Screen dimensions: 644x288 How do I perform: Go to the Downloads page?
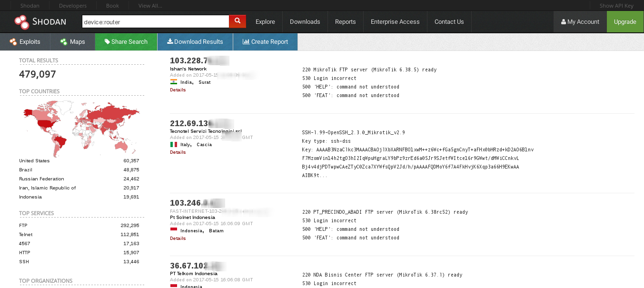click(x=305, y=21)
